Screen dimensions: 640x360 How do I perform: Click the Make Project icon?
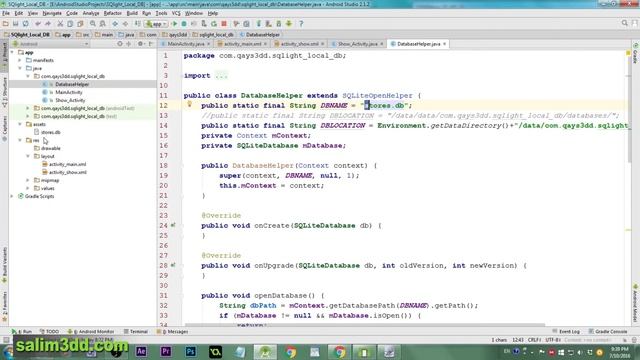pos(138,24)
